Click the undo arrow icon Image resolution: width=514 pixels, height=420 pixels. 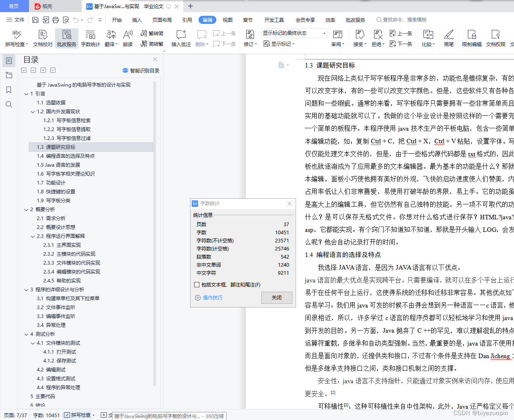(76, 20)
